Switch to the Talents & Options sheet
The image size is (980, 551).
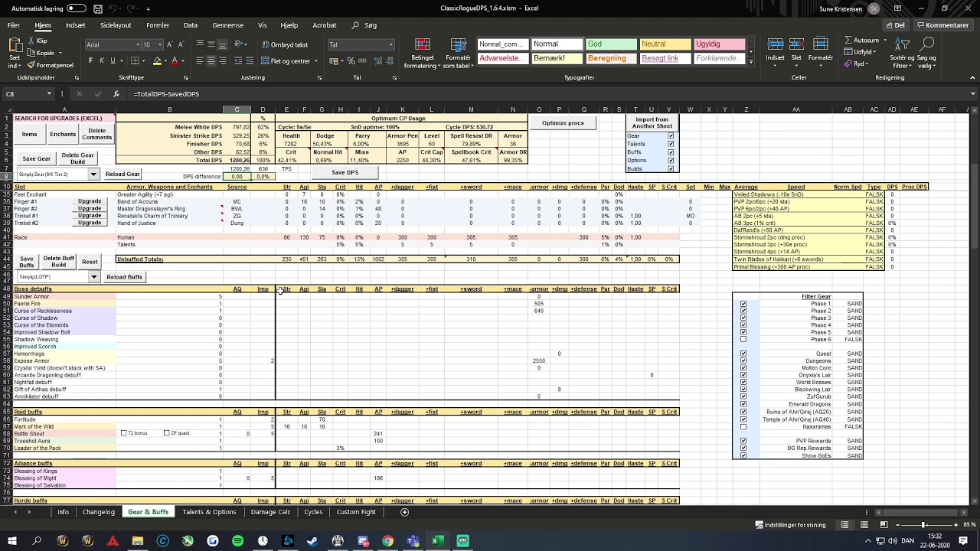pos(209,512)
